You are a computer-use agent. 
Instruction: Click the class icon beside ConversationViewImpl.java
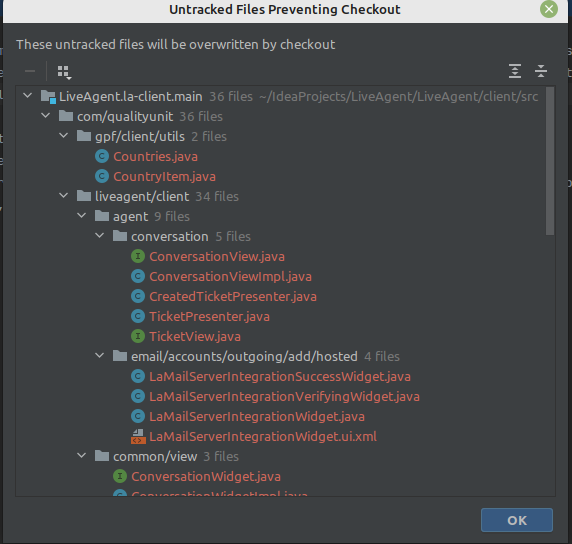tap(138, 277)
